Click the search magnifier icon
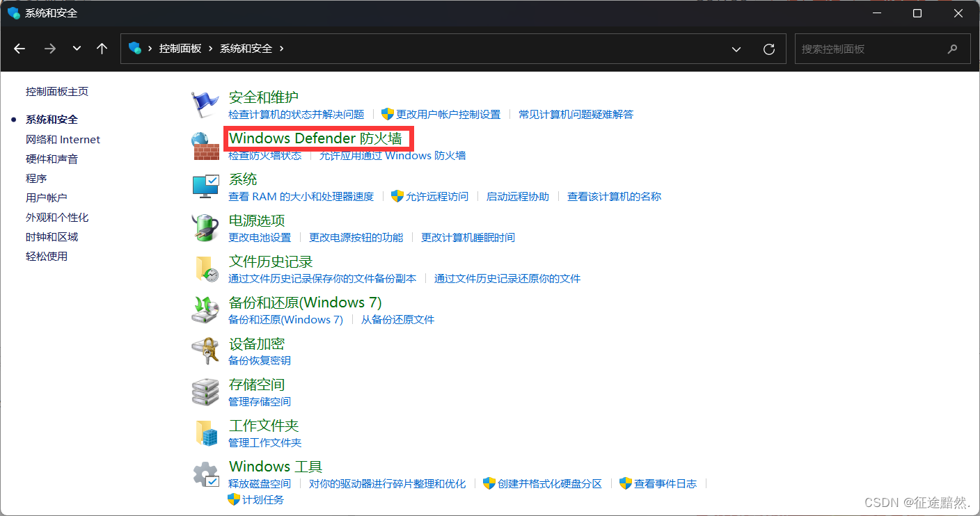 click(953, 49)
